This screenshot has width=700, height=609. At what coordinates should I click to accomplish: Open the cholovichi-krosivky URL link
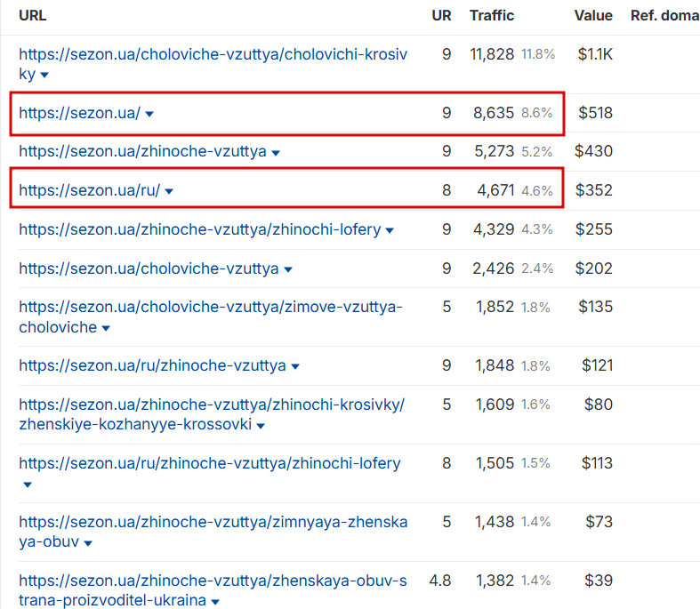point(213,64)
